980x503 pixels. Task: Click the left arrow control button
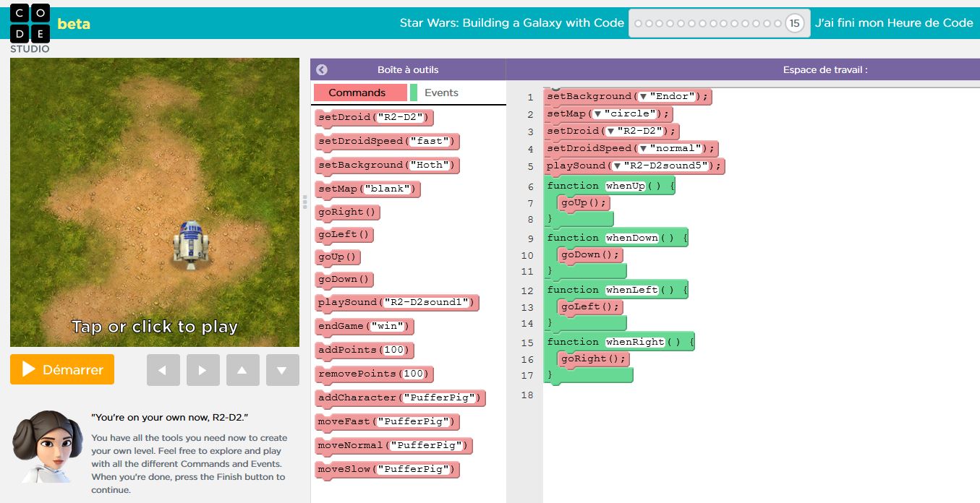[x=163, y=370]
